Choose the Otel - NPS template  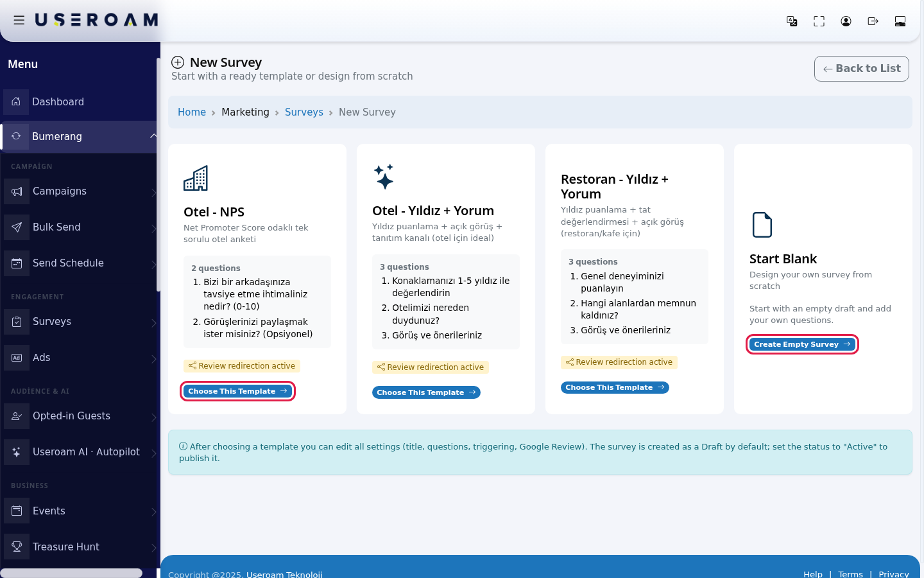point(237,391)
